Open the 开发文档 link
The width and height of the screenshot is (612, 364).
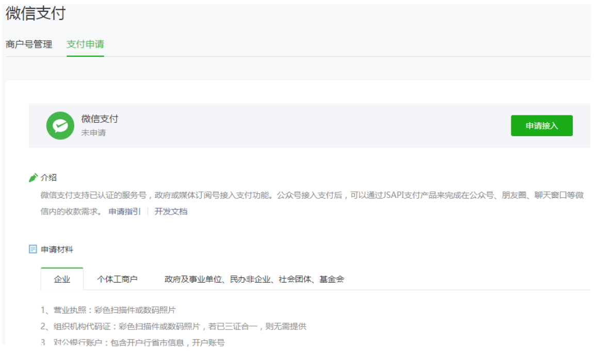(171, 211)
